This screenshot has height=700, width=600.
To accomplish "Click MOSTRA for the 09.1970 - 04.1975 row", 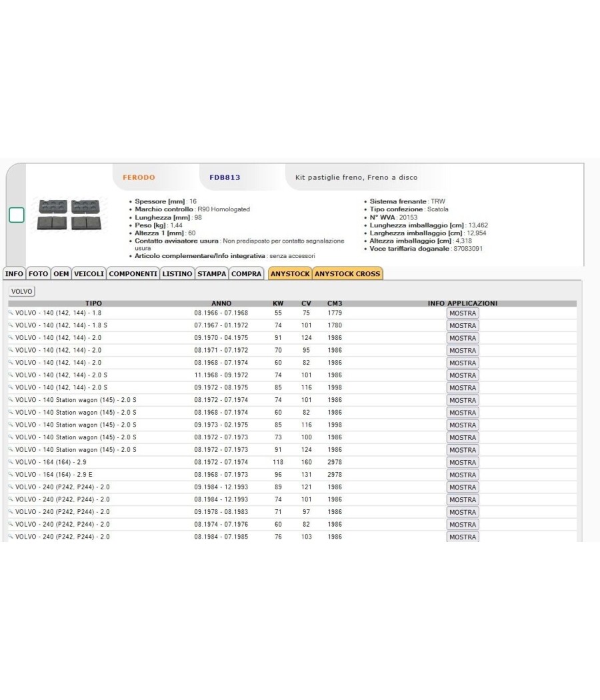I will (463, 339).
